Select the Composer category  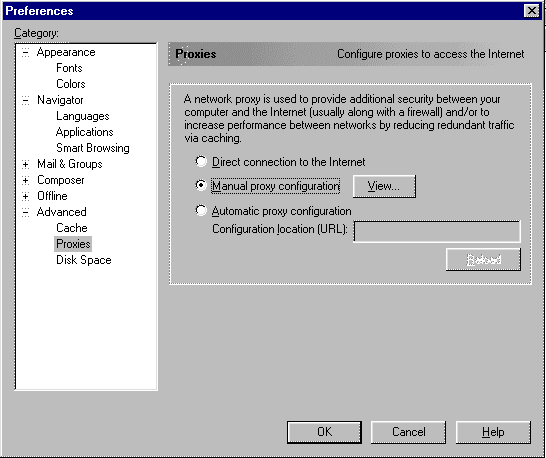click(61, 180)
